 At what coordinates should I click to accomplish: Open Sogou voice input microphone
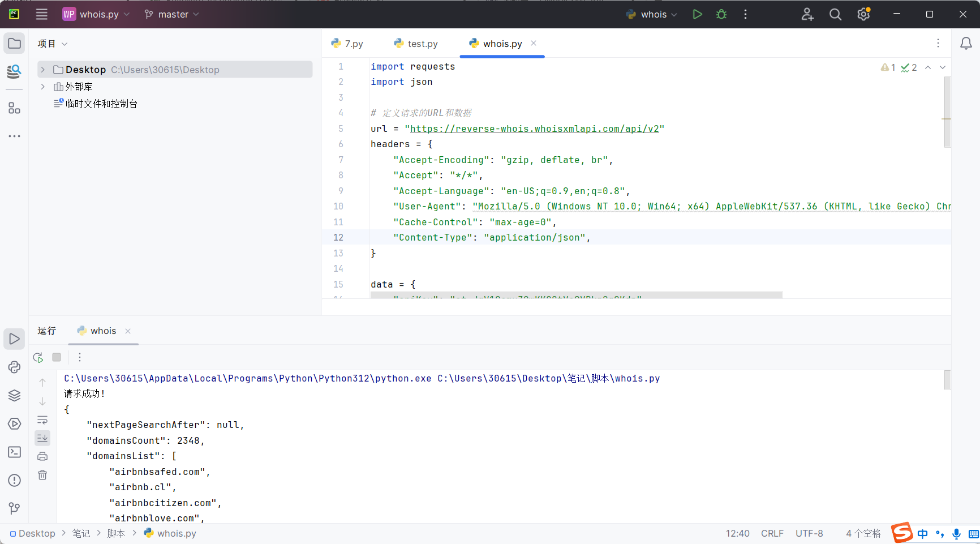[x=956, y=534]
